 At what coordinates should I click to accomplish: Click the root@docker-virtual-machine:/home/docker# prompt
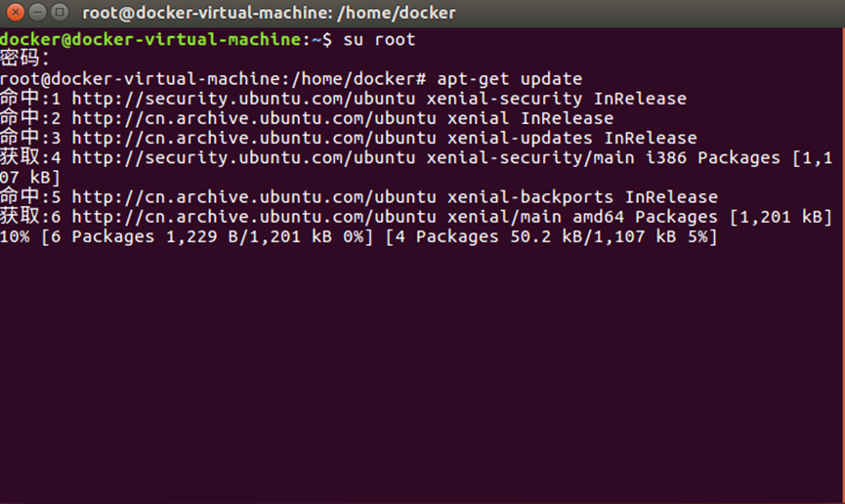click(213, 79)
